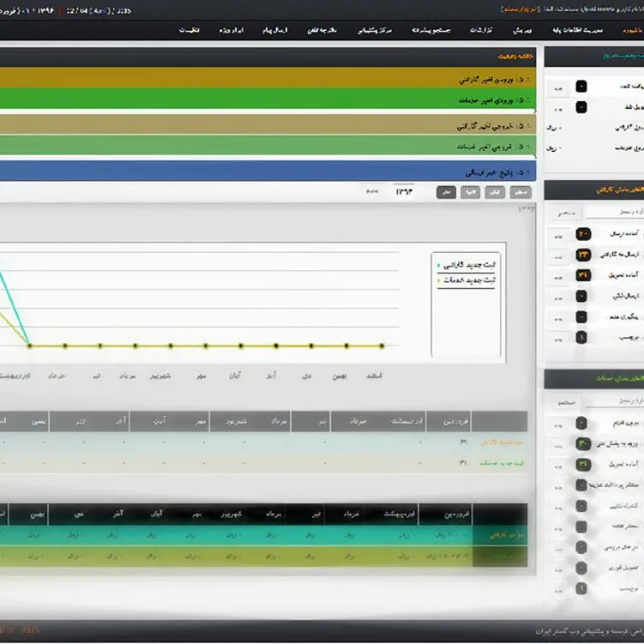Click the count badge beside کنترل نهایی
The image size is (644, 644).
(x=582, y=505)
